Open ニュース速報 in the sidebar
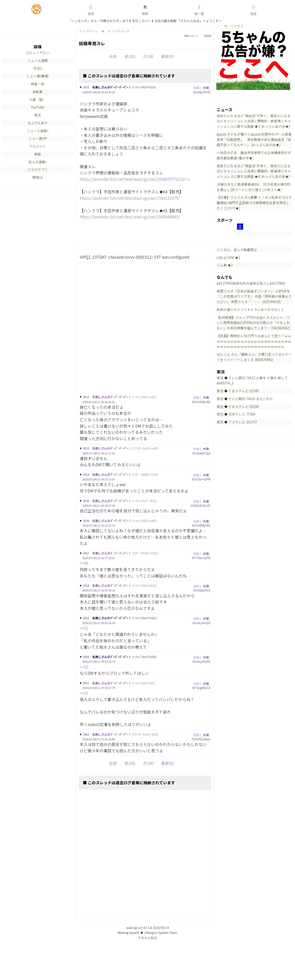The width and height of the screenshot is (295, 980). coord(38,60)
